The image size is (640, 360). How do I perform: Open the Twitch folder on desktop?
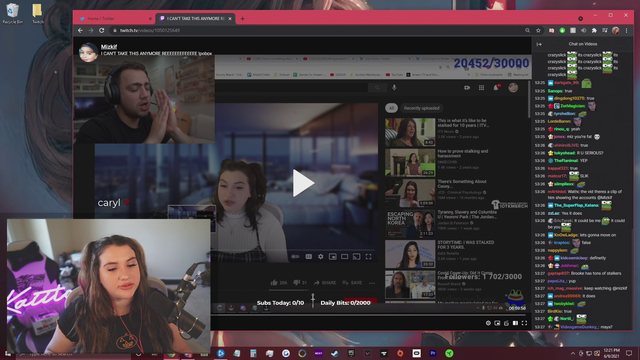38,13
